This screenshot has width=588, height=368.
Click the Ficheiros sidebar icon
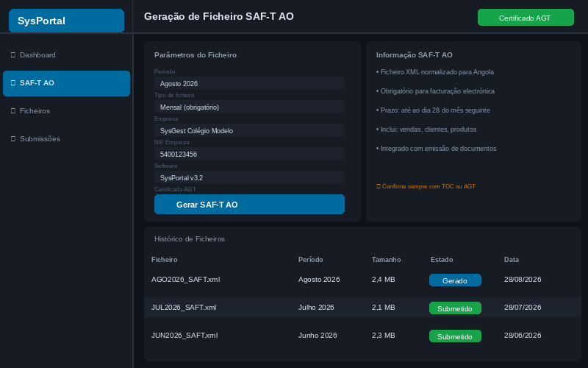(x=13, y=111)
